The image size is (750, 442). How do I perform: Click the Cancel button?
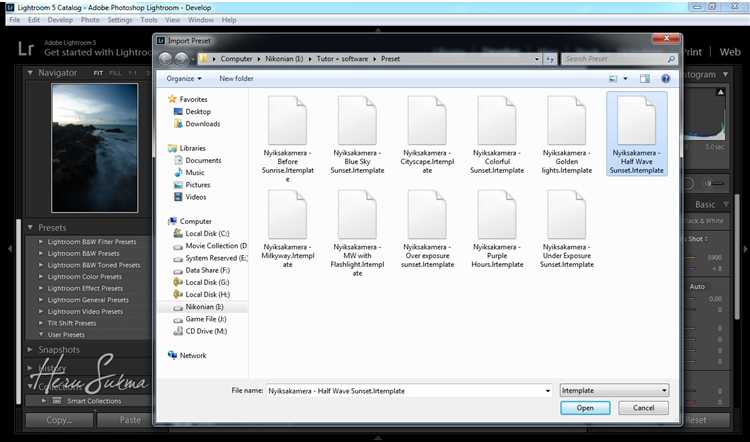click(x=643, y=408)
